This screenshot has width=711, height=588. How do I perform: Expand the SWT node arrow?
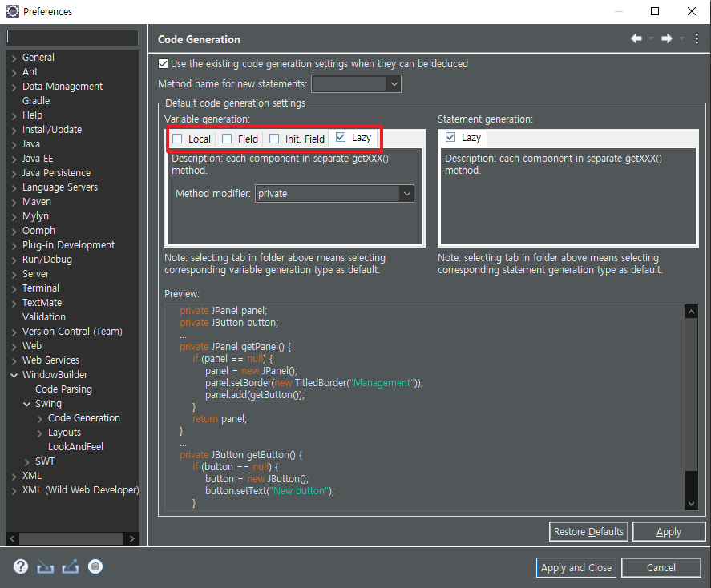26,461
